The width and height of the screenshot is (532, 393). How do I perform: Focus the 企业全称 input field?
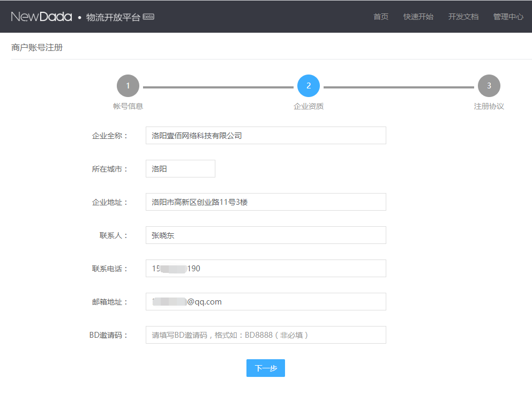[x=266, y=136]
